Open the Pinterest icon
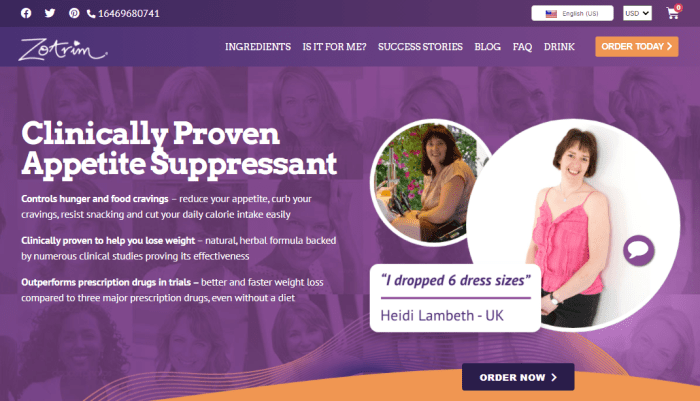Image resolution: width=700 pixels, height=401 pixels. pos(74,13)
